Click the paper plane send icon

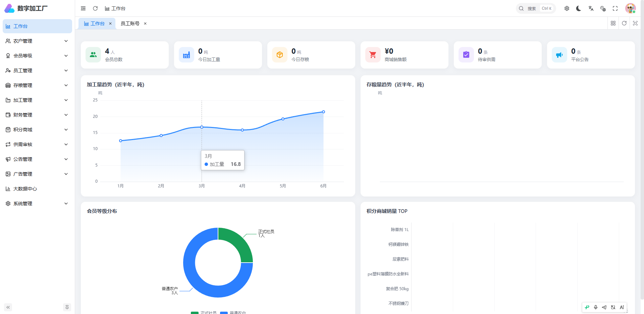click(x=604, y=307)
